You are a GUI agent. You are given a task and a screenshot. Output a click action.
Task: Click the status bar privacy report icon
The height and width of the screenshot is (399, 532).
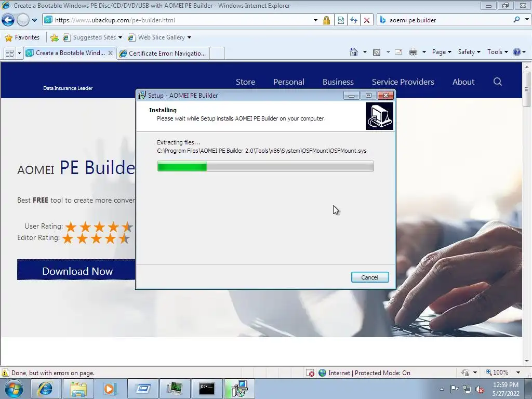[465, 373]
